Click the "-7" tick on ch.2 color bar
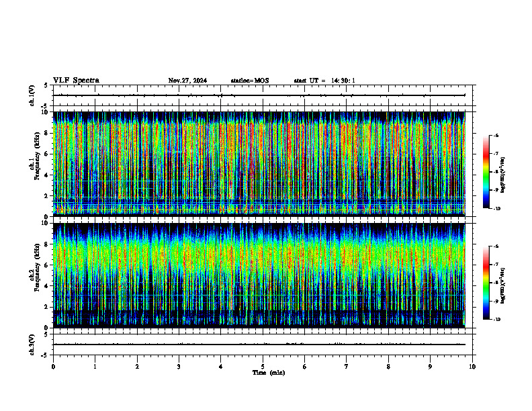Image resolution: width=532 pixels, height=411 pixels. [496, 265]
